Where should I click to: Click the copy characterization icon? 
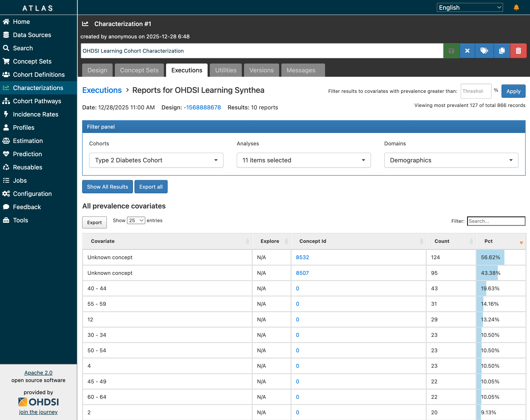(502, 51)
